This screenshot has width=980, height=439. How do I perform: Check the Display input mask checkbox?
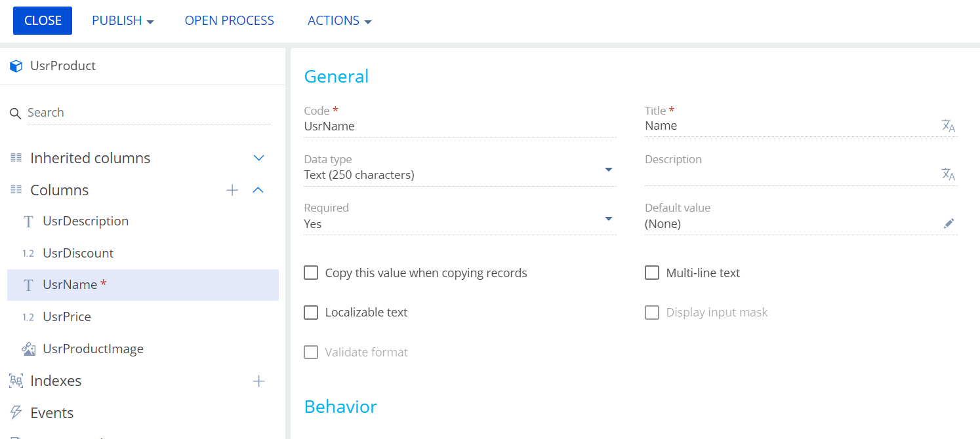pos(652,313)
